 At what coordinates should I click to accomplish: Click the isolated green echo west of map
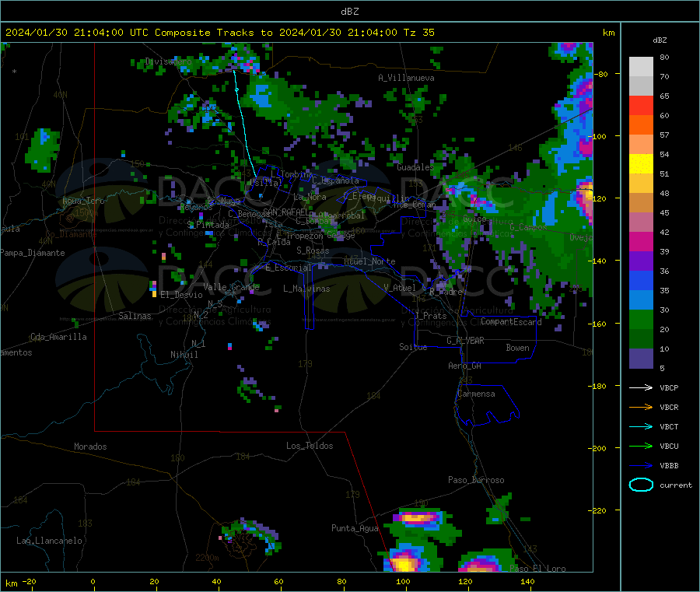(43, 150)
